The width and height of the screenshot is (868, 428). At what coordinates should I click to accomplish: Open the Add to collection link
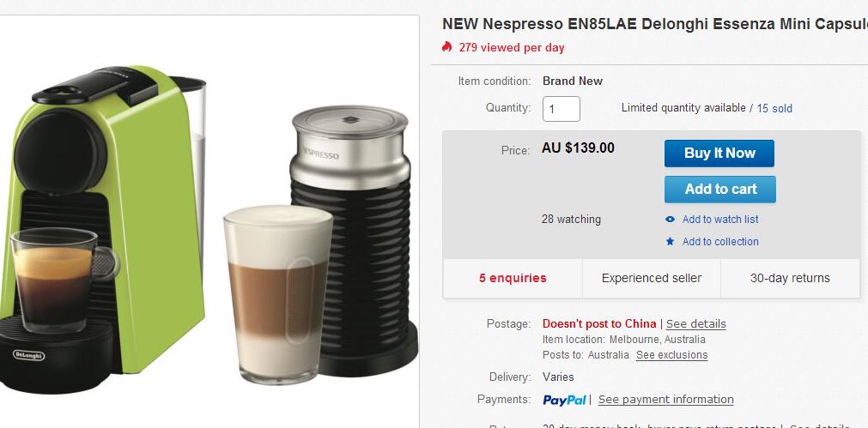point(720,242)
